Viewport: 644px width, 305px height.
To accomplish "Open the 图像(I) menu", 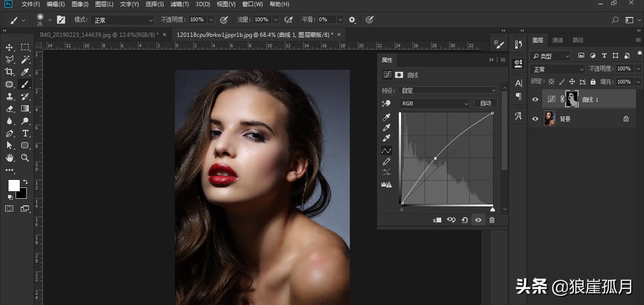I will 80,4.
